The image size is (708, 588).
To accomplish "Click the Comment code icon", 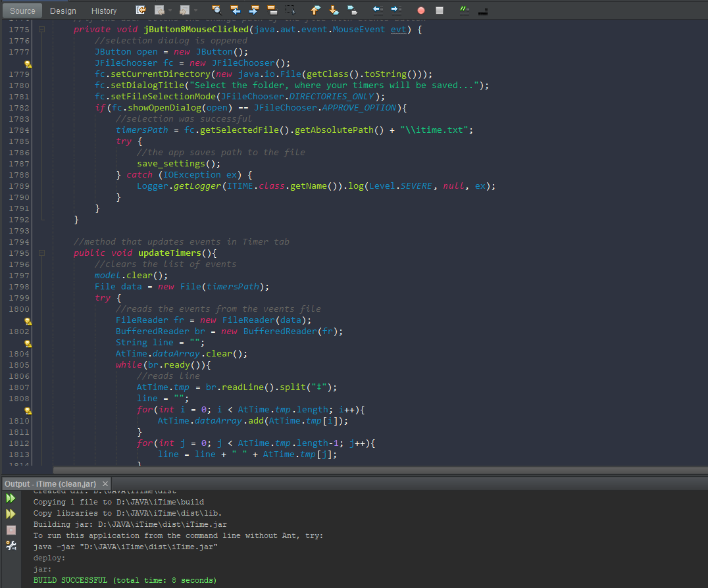I will point(465,11).
